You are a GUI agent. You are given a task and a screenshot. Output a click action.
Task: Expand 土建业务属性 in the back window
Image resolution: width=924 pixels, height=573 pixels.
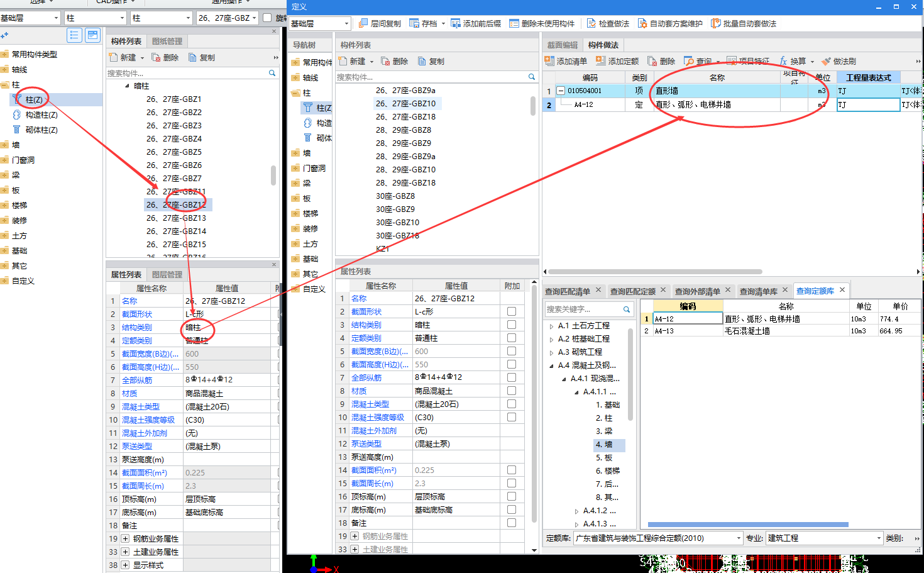pyautogui.click(x=125, y=552)
